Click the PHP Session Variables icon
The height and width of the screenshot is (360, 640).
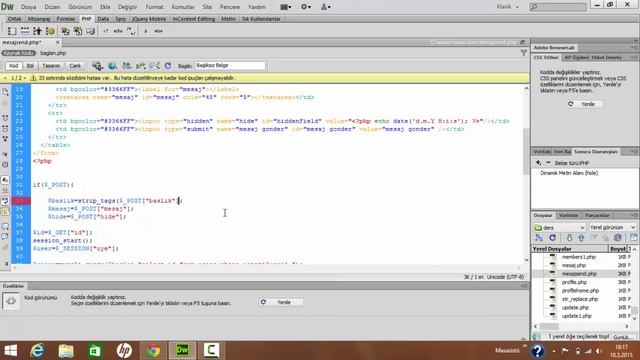38,31
